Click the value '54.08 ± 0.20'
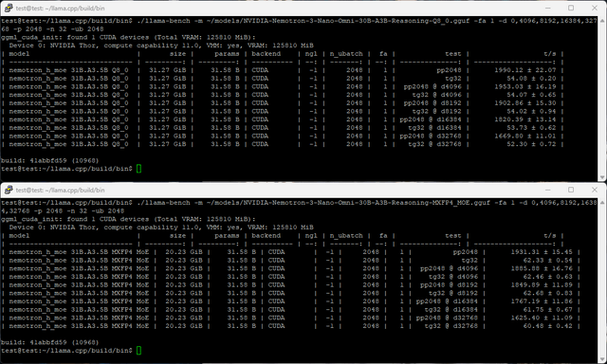Viewport: 607px width, 364px height. pyautogui.click(x=531, y=78)
